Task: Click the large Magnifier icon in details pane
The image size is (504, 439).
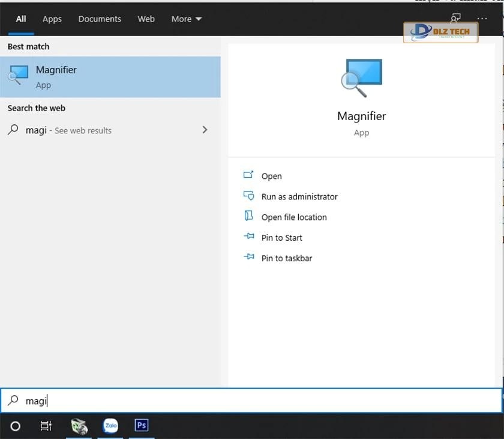Action: pos(361,77)
